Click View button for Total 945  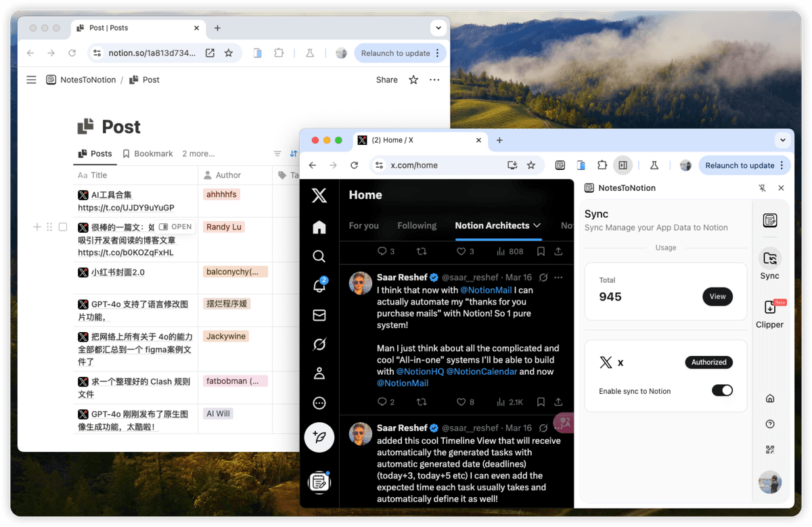[x=717, y=296]
